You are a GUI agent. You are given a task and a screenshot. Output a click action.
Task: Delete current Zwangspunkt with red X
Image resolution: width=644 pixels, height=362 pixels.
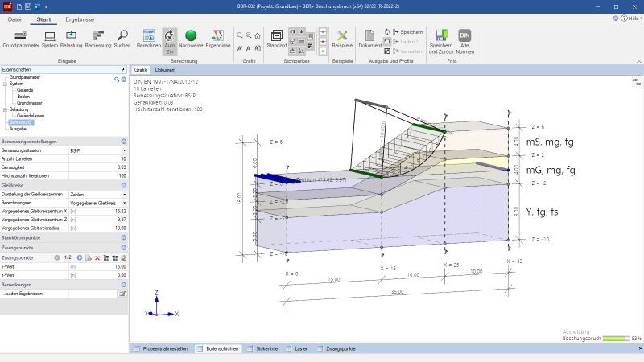[x=97, y=257]
